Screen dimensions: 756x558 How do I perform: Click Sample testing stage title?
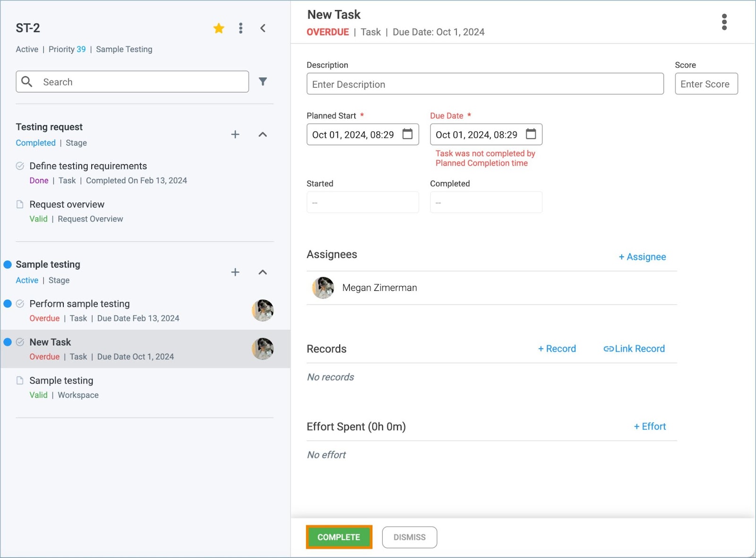tap(48, 264)
